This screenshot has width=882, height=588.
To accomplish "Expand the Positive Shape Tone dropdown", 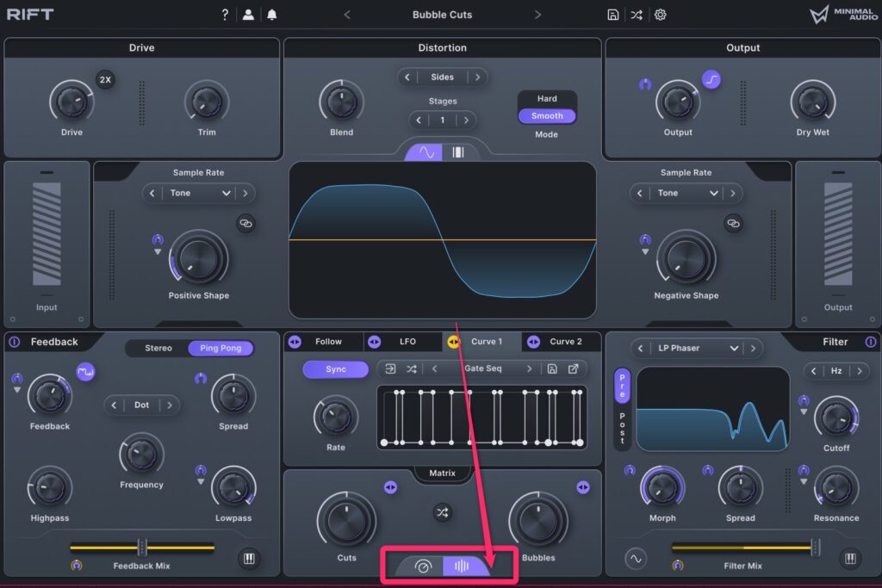I will coord(200,194).
